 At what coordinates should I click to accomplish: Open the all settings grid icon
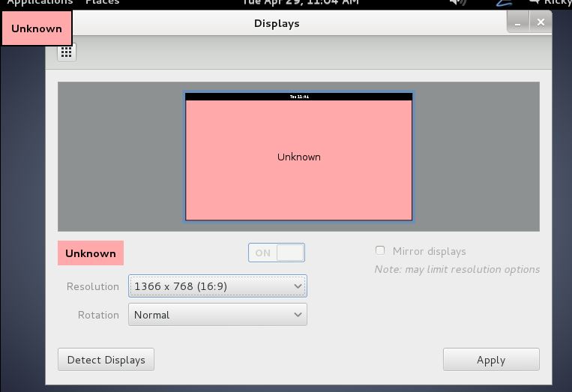pyautogui.click(x=67, y=52)
